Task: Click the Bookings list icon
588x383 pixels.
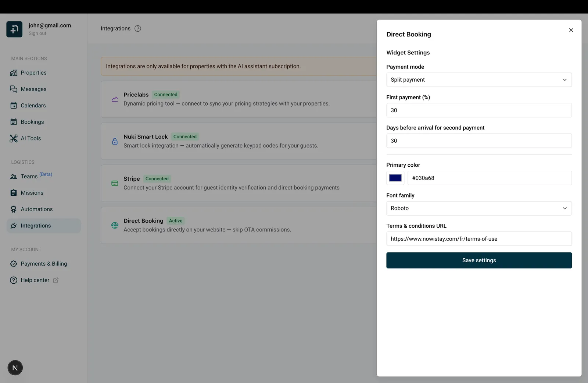Action: (x=14, y=122)
